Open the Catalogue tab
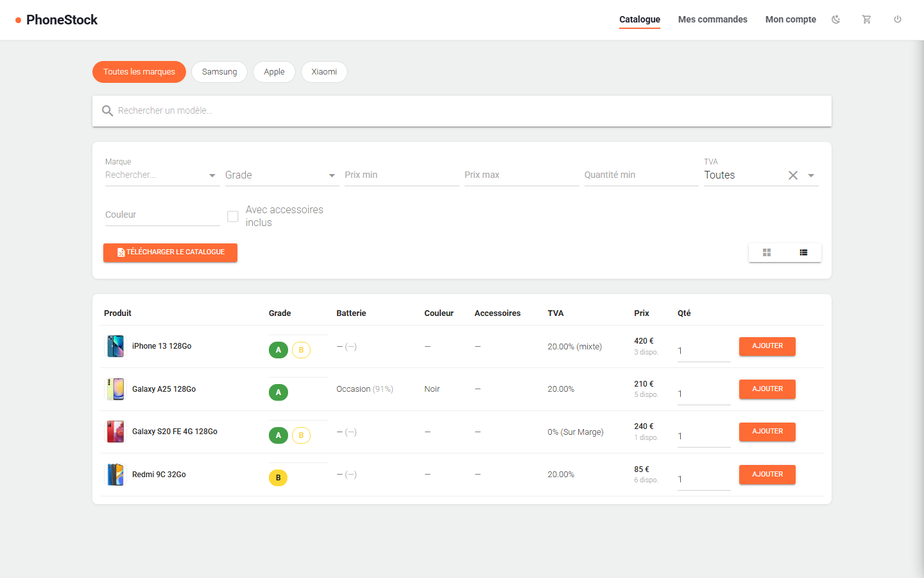924x578 pixels. click(640, 19)
